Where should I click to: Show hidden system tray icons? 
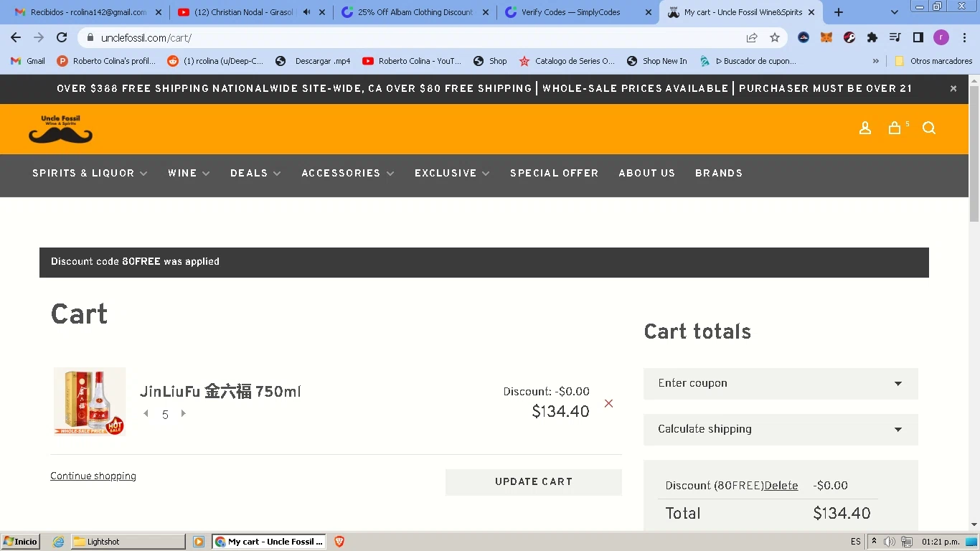874,542
